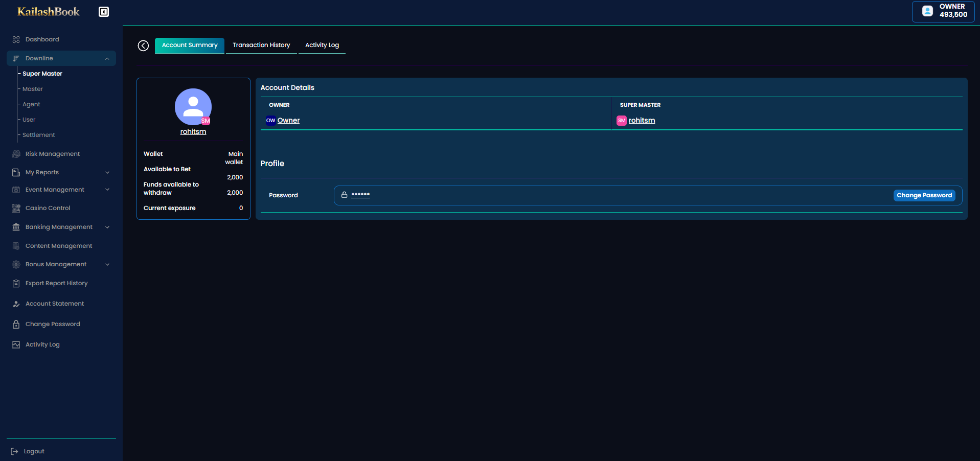
Task: Click the Dashboard grid icon
Action: click(16, 39)
